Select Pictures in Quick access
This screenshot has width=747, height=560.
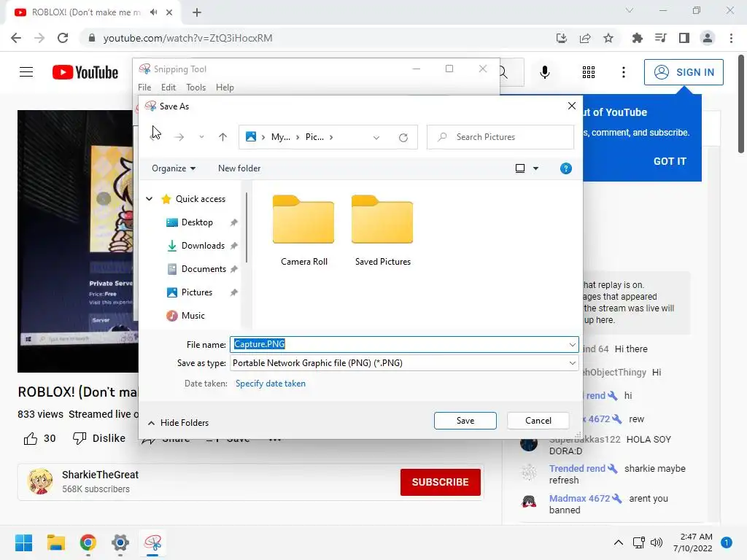pyautogui.click(x=196, y=292)
